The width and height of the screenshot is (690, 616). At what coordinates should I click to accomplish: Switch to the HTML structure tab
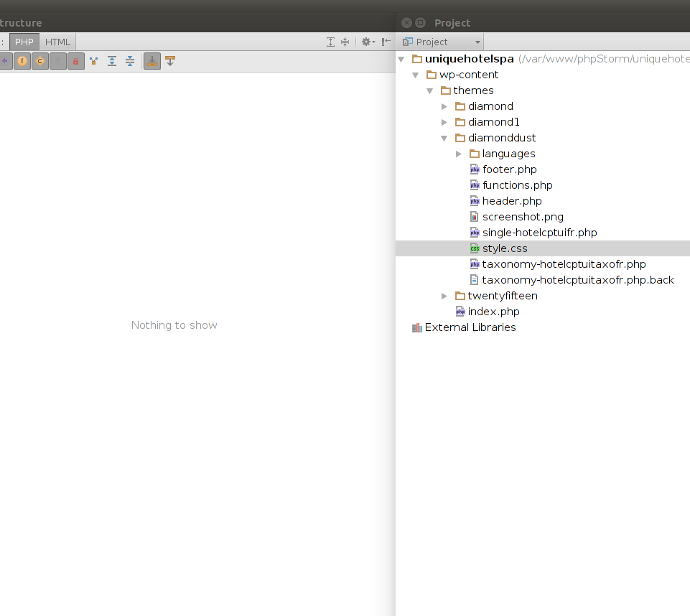pos(57,42)
